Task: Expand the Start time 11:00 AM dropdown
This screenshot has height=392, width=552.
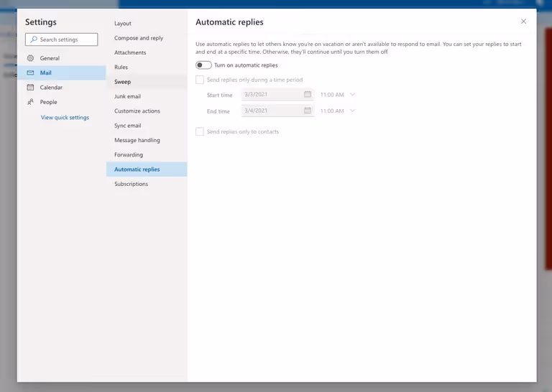Action: point(352,95)
